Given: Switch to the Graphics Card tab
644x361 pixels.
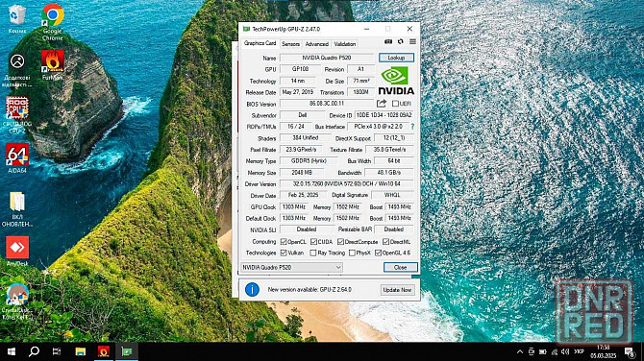Looking at the screenshot, I should point(260,43).
